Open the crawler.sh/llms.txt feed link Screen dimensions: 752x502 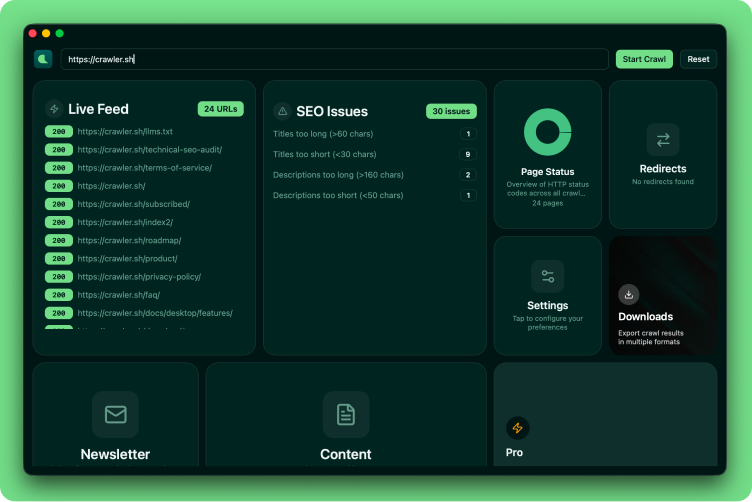click(x=125, y=131)
